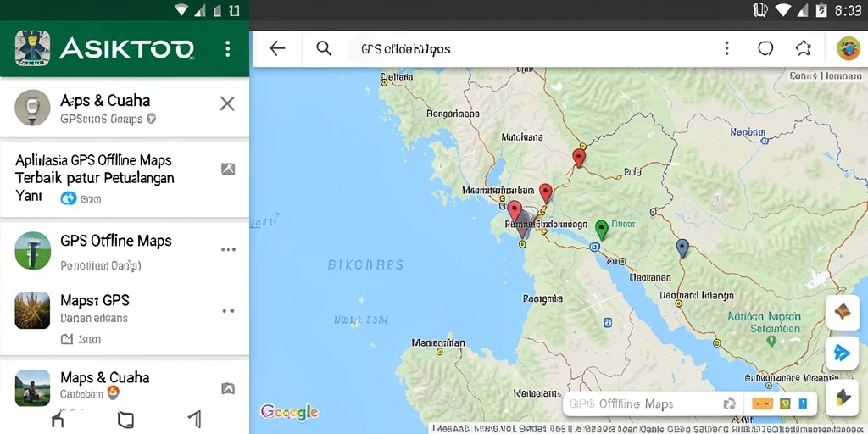The image size is (868, 434).
Task: Go back using the map toolbar arrow
Action: 277,48
